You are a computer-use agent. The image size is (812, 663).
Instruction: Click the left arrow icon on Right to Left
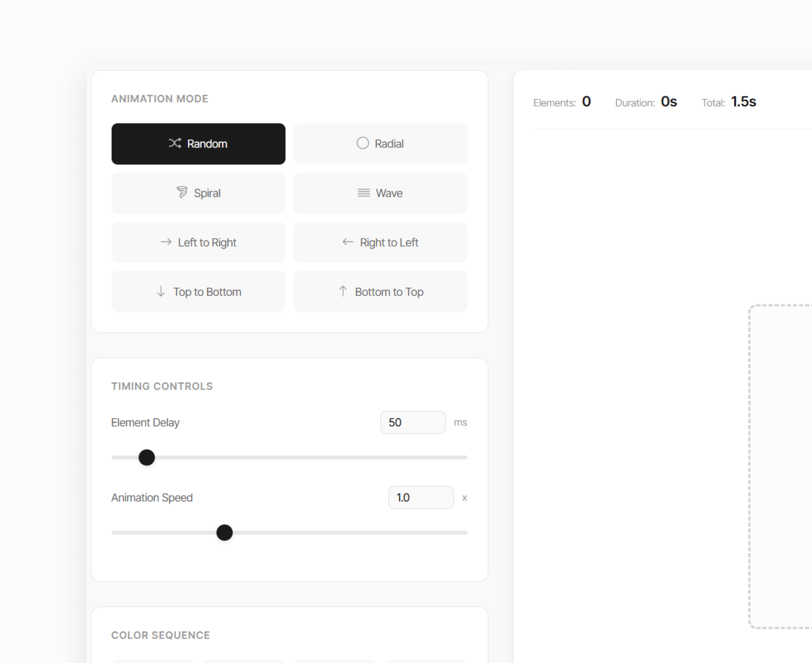347,242
